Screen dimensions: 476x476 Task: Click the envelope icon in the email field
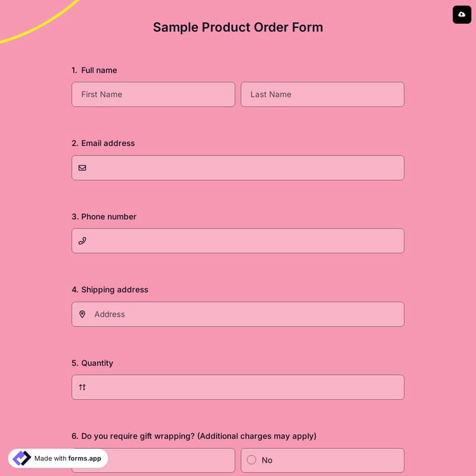coord(83,168)
